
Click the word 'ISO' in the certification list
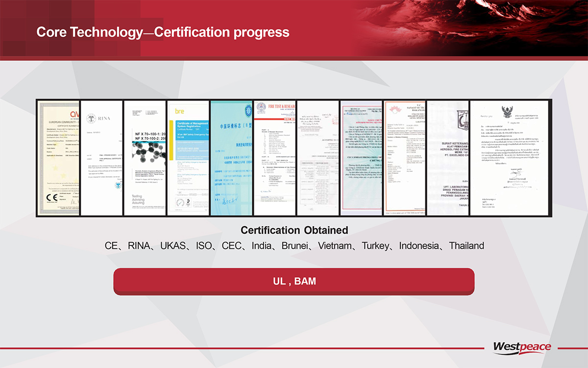coord(204,245)
